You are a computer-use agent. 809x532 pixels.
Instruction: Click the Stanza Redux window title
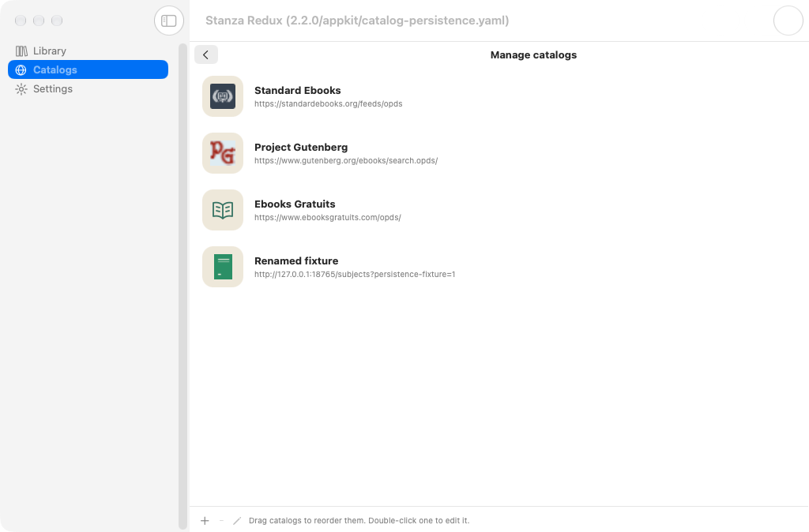coord(357,21)
